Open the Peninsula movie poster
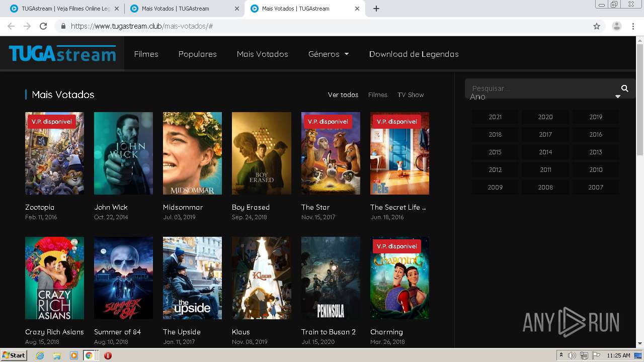Viewport: 644px width, 362px height. pyautogui.click(x=331, y=278)
